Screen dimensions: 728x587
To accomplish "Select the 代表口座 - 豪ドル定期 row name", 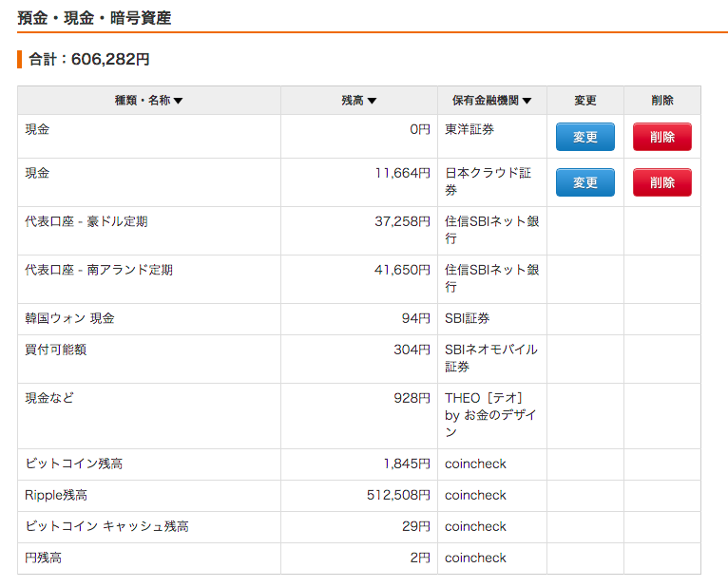I will (86, 221).
